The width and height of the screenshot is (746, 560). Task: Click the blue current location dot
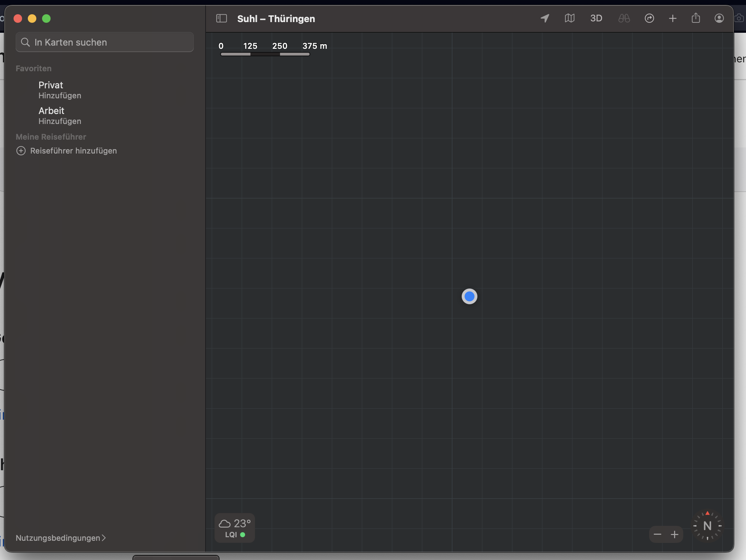pos(469,296)
